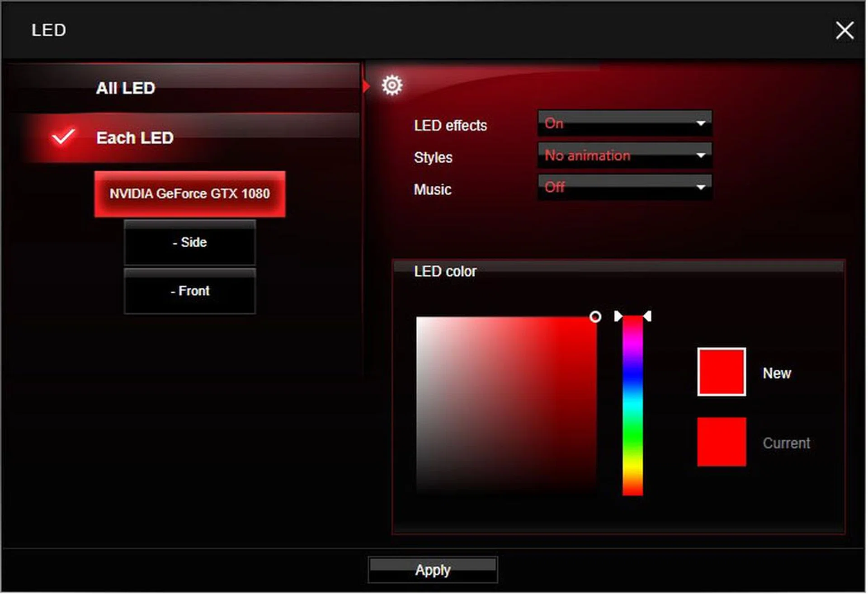
Task: Click the circular color picker handle
Action: (x=595, y=317)
